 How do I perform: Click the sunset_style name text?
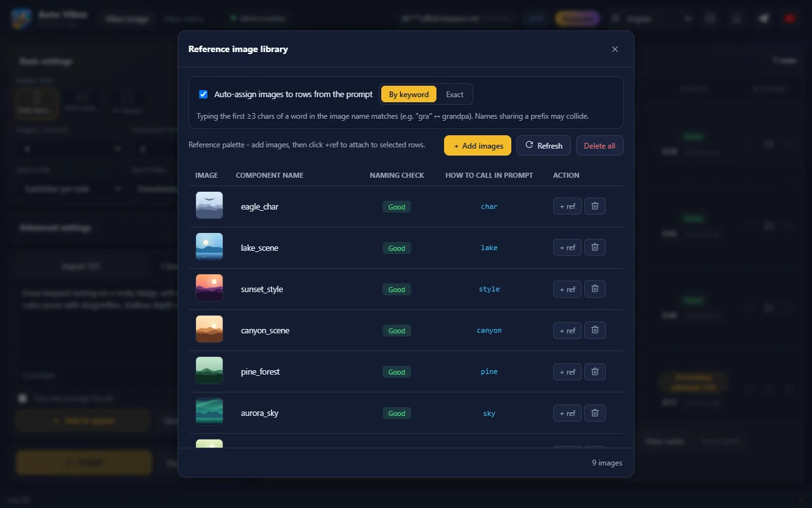click(262, 289)
